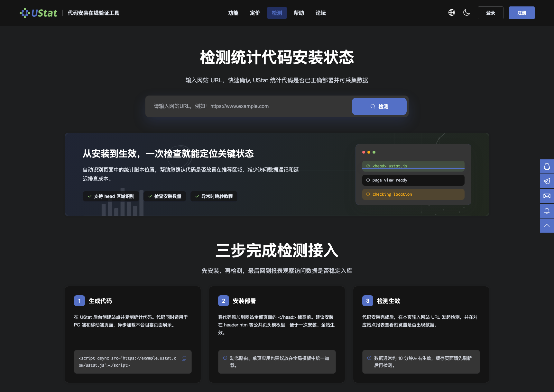This screenshot has height=392, width=554.
Task: Click the UStat logo
Action: coord(38,13)
